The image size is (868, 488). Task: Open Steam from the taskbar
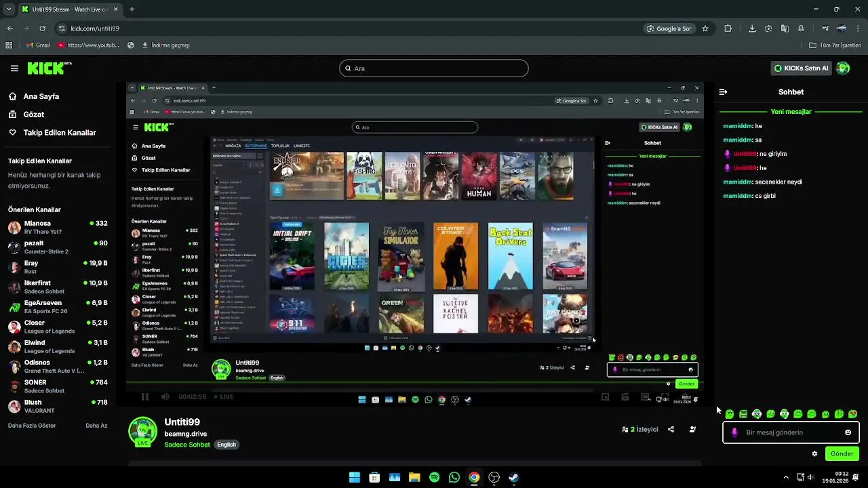(514, 477)
